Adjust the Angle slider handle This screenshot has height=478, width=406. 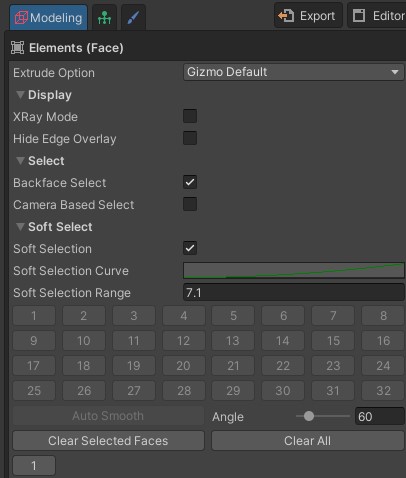(x=309, y=416)
